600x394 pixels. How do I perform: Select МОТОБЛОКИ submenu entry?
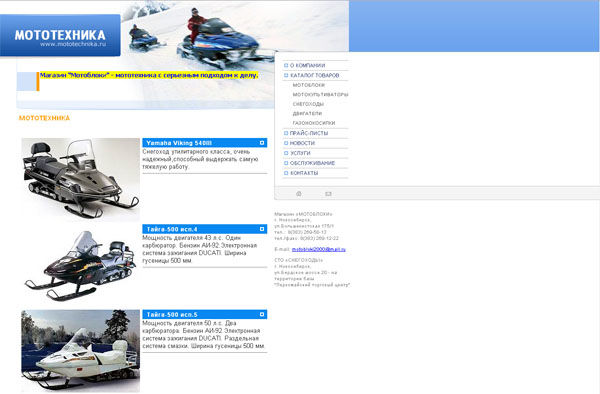click(308, 85)
